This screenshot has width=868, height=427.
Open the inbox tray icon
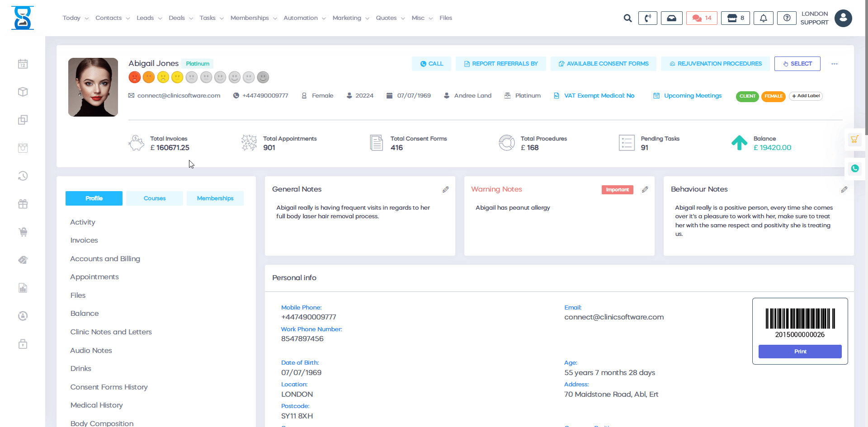tap(671, 18)
